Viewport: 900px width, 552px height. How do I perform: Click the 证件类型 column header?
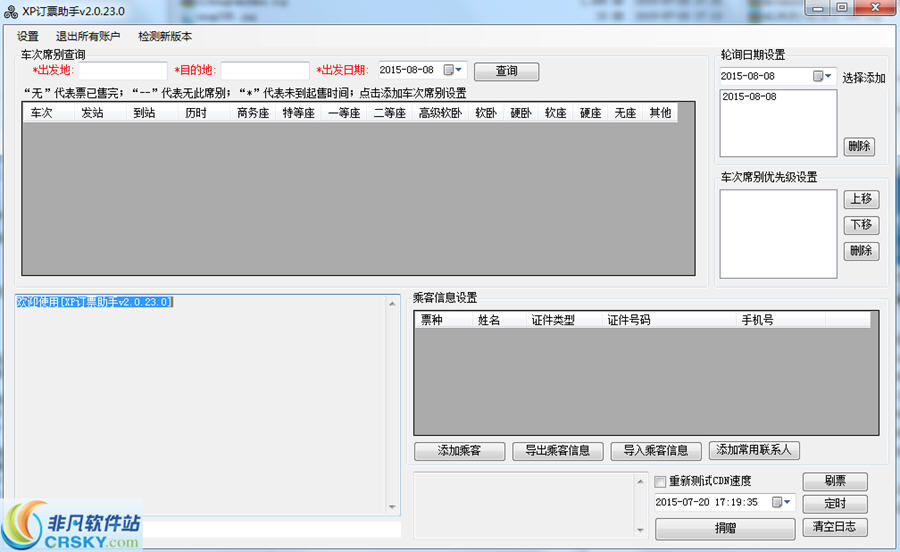(564, 320)
